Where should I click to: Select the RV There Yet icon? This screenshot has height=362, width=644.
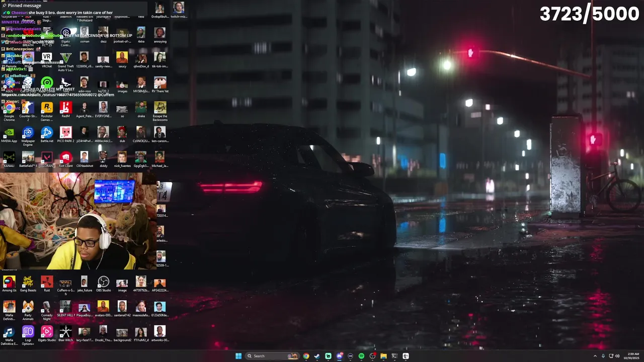(160, 85)
